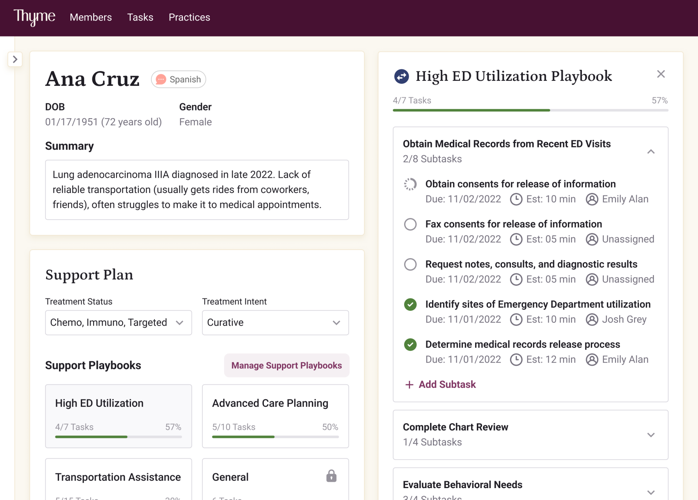Click the lock icon on General playbook

coord(331,476)
